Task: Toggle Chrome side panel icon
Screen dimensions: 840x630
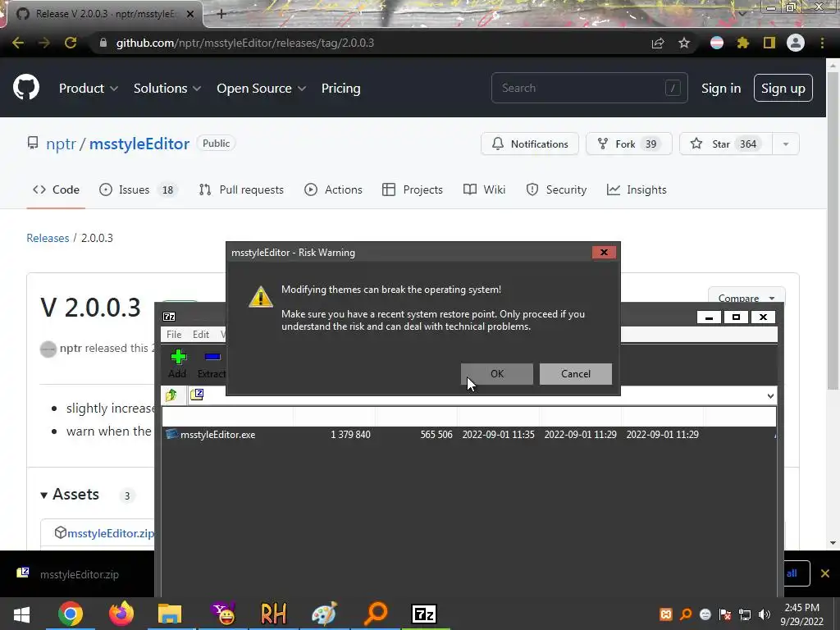Action: 769,43
